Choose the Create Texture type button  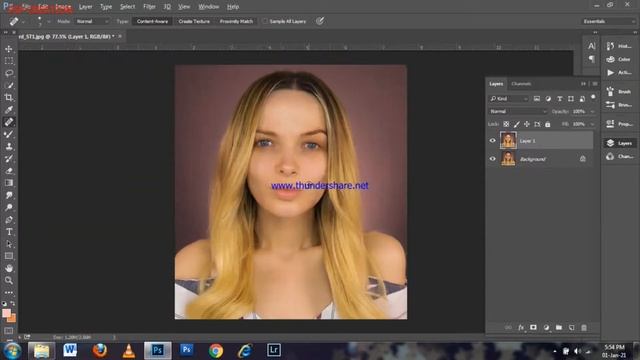[x=194, y=21]
